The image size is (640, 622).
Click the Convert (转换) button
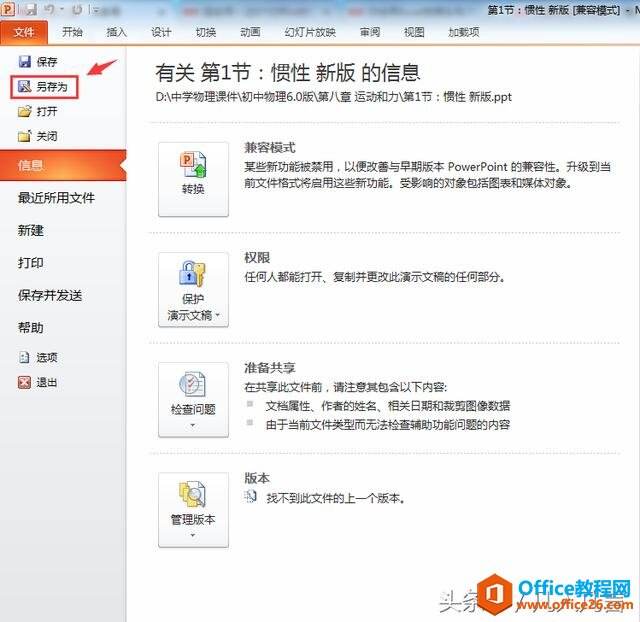point(193,179)
